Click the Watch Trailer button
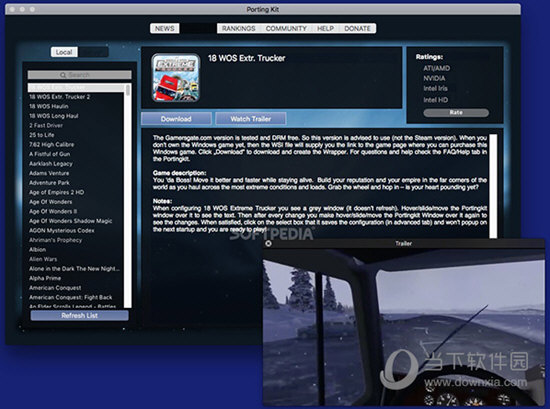This screenshot has width=550, height=409. 250,119
